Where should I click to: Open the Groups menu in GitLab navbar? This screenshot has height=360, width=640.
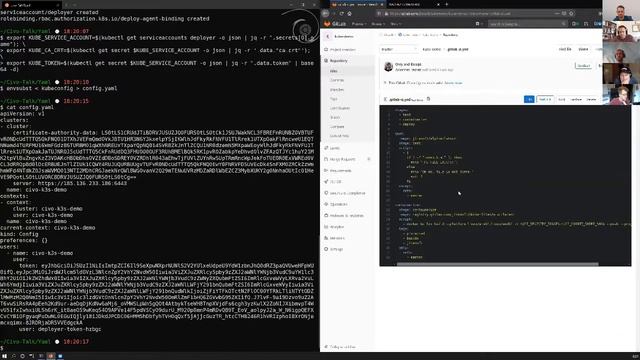(x=378, y=24)
